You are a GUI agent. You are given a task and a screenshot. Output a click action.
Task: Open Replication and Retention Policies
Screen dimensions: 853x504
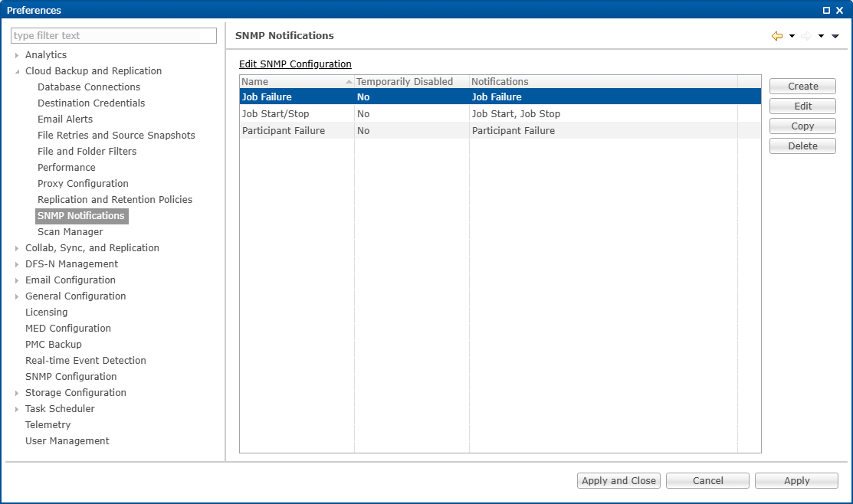pos(115,200)
